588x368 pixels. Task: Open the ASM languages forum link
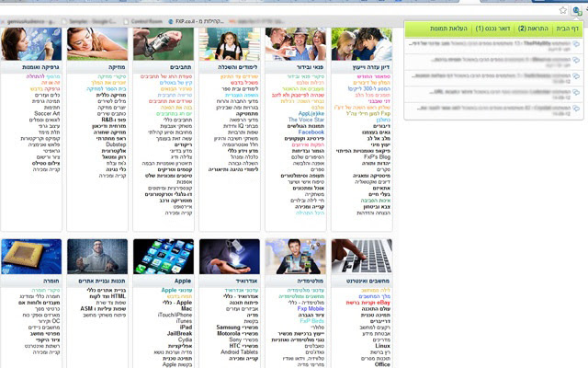click(x=103, y=309)
